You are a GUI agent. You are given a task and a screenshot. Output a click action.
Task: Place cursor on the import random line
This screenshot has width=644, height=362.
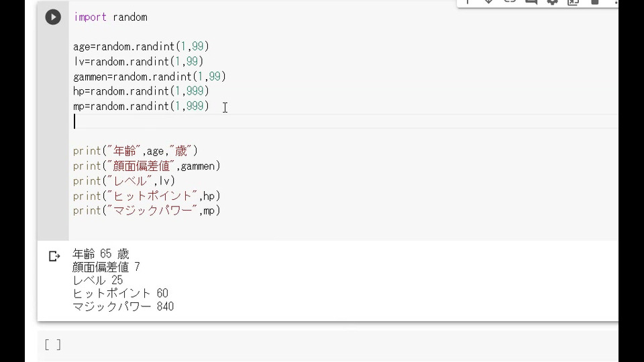(x=110, y=17)
